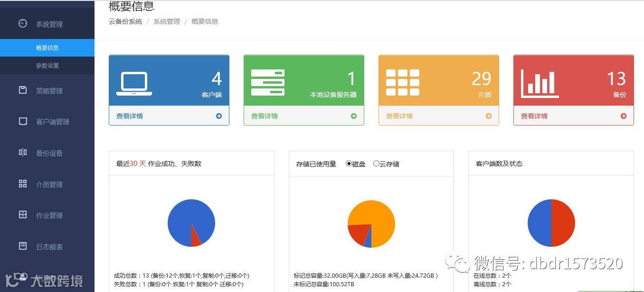Screen dimensions: 644x292
Task: Click 查看详情 link on 本地设备服务器 card
Action: [265, 116]
